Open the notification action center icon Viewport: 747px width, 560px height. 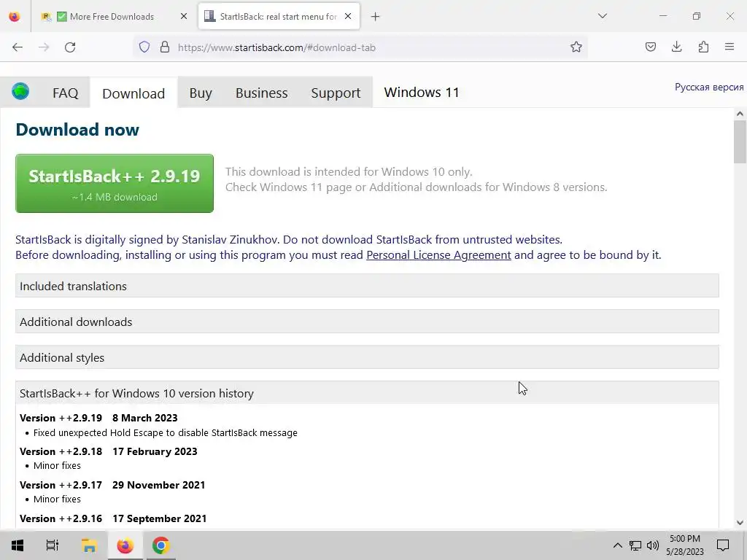point(723,545)
